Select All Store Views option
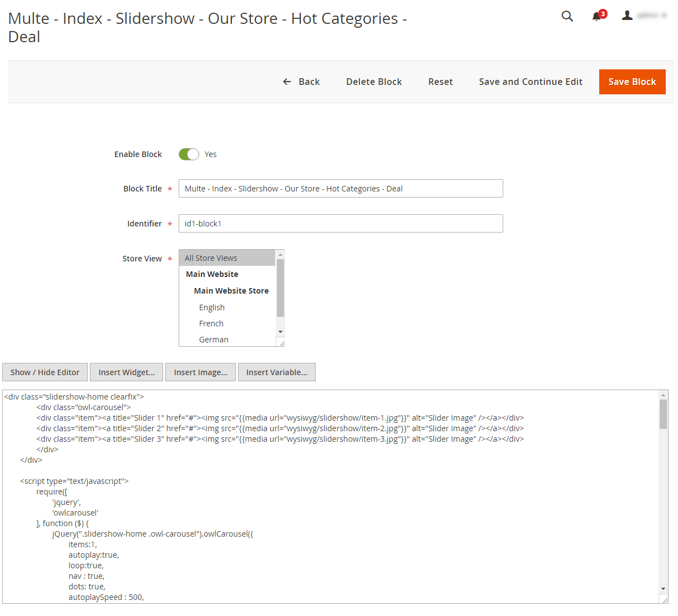Viewport: 678px width, 616px height. (x=227, y=258)
